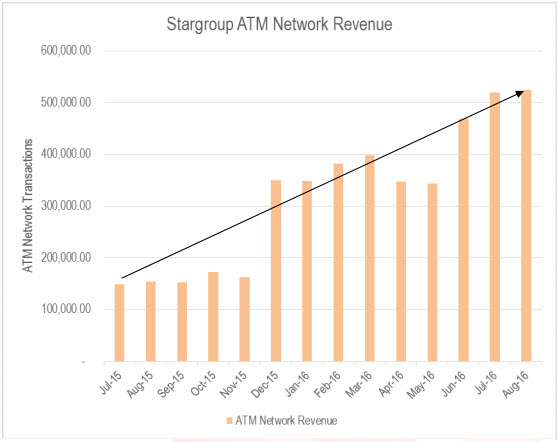Click the Jul-16 month label
Screen dimensions: 557x442
486,383
